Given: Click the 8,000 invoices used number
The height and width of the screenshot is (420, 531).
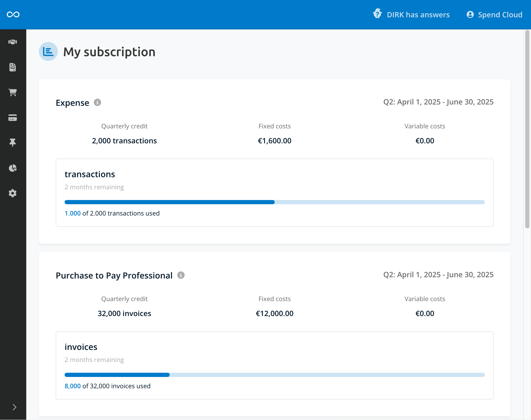Looking at the screenshot, I should click(72, 386).
